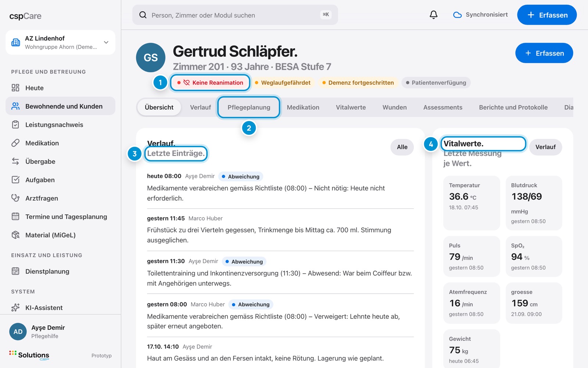Click the Bewohnende und Kunden people icon
The height and width of the screenshot is (368, 588).
point(15,106)
